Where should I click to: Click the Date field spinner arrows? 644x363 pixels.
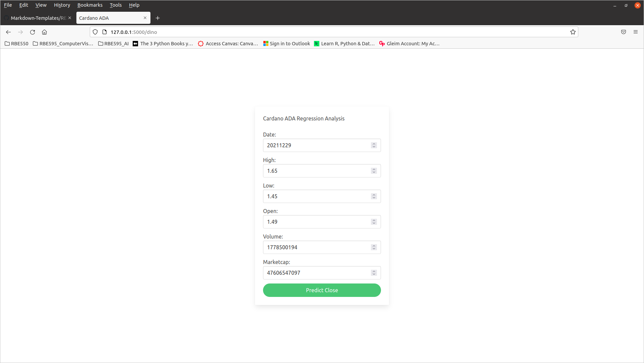tap(374, 145)
